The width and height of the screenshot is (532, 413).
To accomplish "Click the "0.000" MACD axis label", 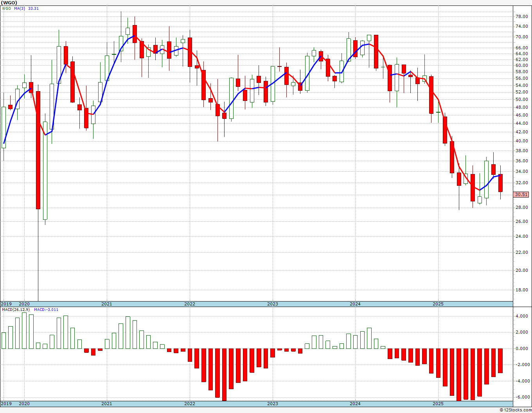I will tap(521, 348).
